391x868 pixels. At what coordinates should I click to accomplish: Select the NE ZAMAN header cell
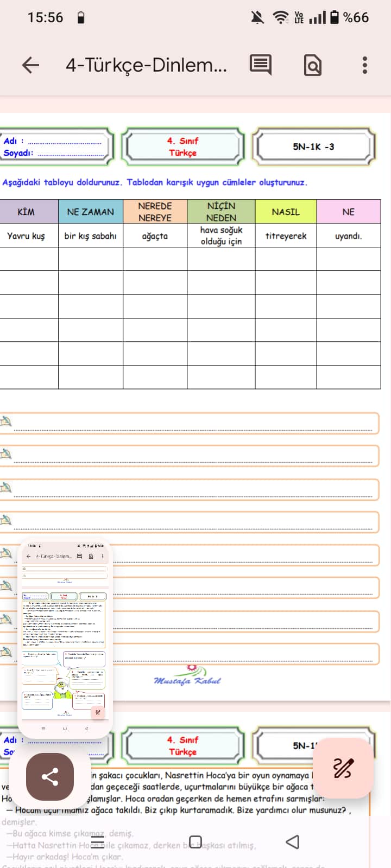90,212
